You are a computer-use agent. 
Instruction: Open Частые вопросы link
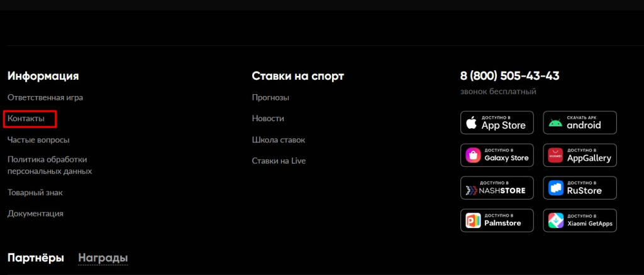[x=38, y=140]
